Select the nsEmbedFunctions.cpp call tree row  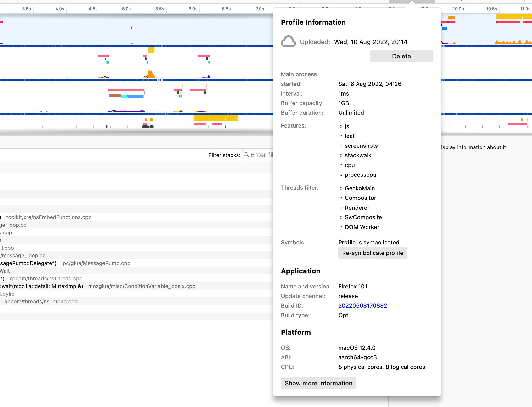49,217
